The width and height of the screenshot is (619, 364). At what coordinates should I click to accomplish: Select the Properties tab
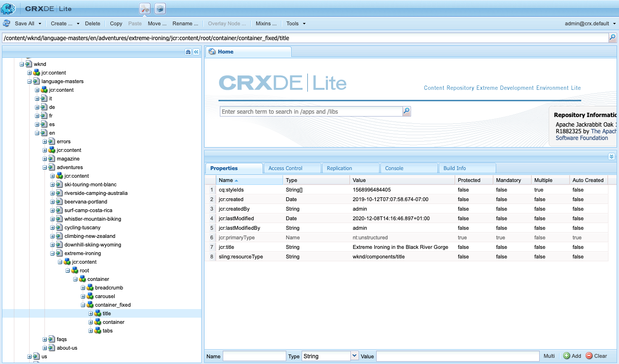tap(234, 168)
